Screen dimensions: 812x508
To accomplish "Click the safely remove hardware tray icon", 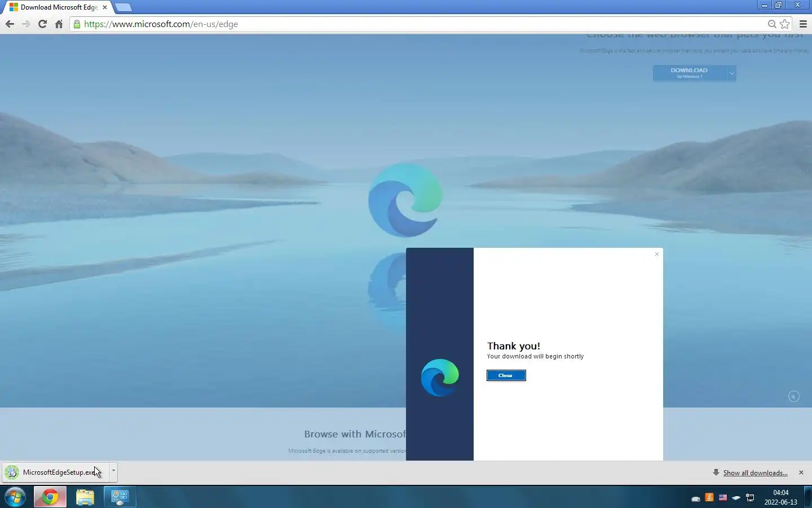I will coord(736,498).
